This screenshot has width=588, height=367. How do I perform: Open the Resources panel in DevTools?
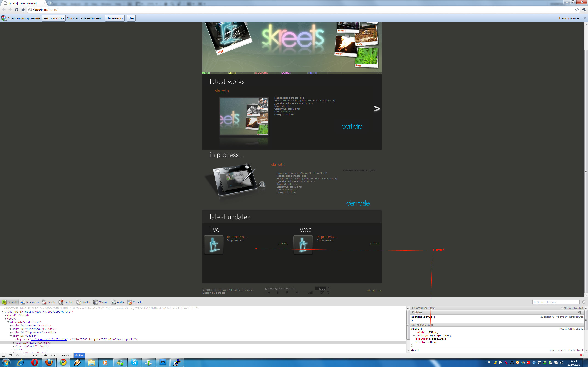pos(30,302)
